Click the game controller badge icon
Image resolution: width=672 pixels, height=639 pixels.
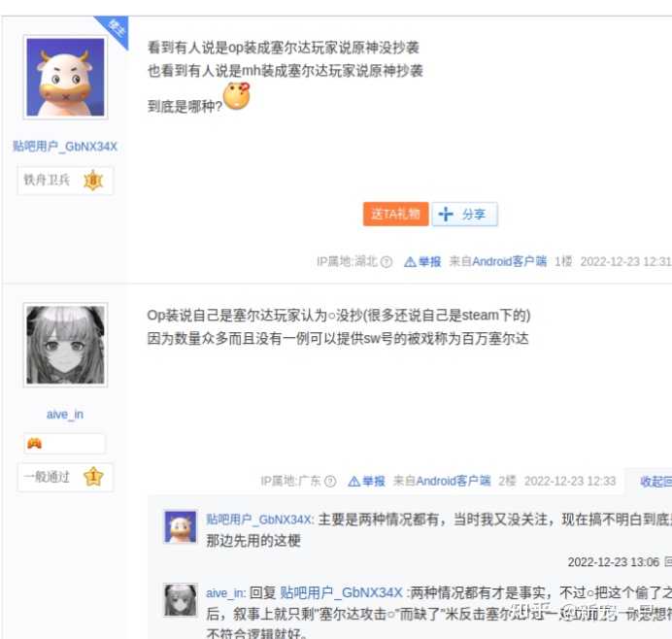click(x=35, y=443)
